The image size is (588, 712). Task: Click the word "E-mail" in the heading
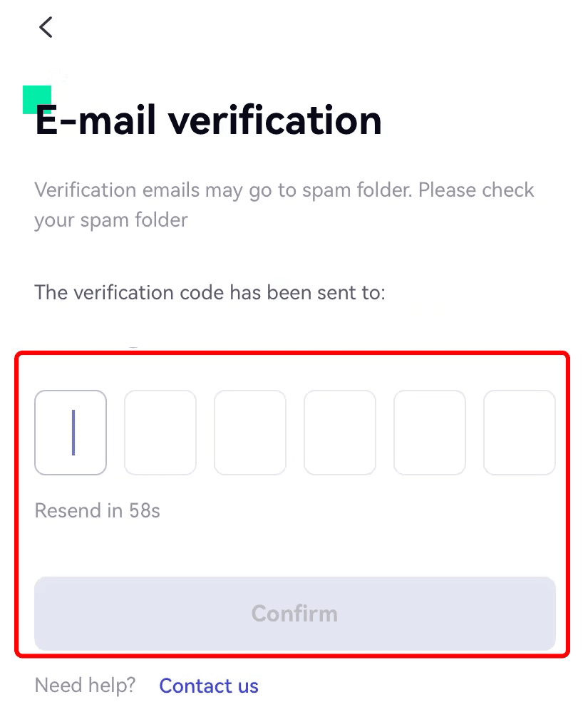[96, 120]
